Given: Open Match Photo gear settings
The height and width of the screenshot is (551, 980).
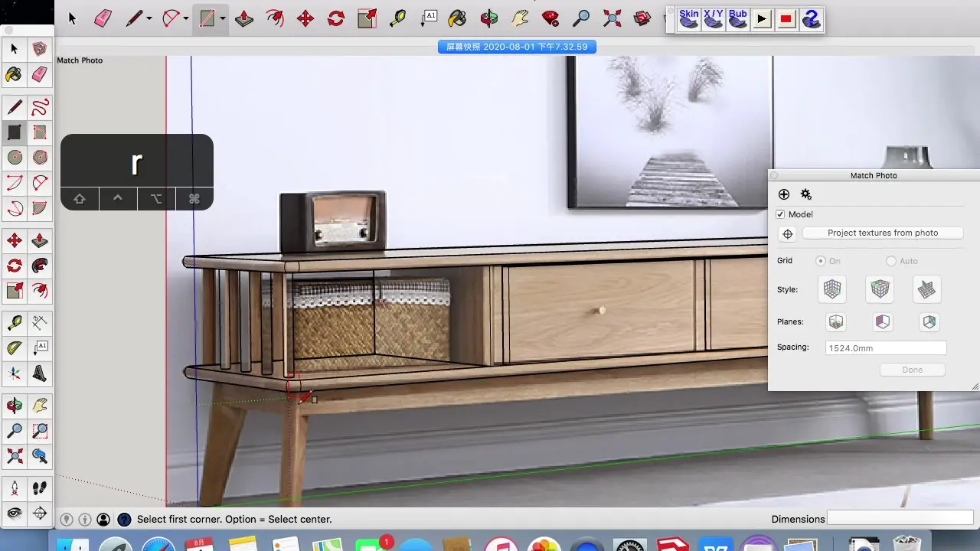Looking at the screenshot, I should [x=806, y=194].
